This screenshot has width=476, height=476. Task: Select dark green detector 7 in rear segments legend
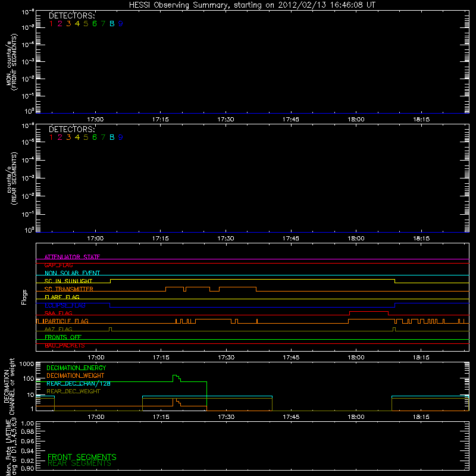coord(103,137)
